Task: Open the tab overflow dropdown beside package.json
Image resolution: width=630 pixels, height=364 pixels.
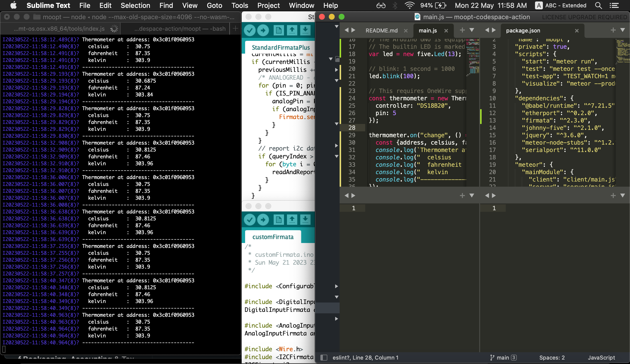Action: point(622,30)
